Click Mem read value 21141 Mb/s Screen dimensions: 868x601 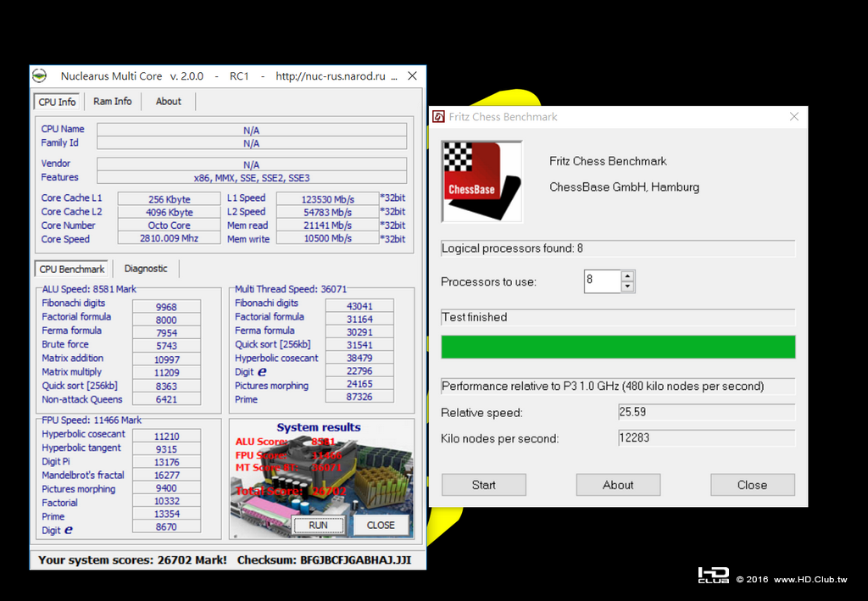[328, 225]
